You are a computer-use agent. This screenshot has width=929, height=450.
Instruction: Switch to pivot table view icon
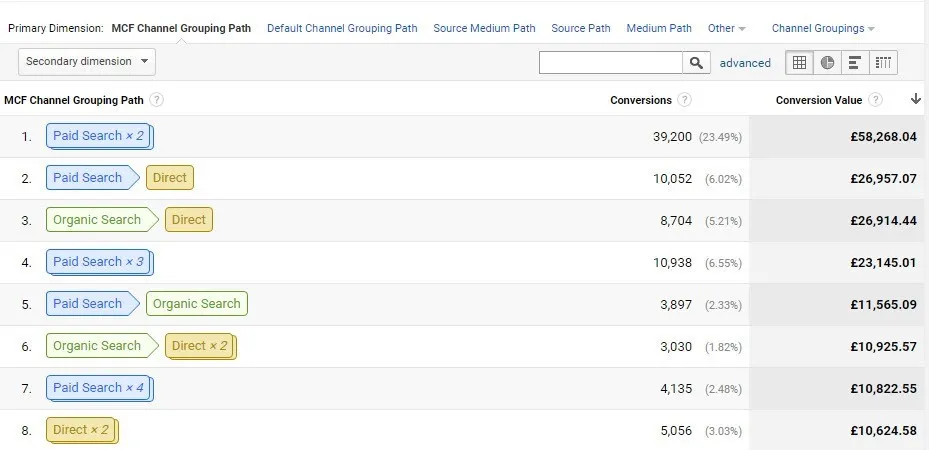coord(883,63)
